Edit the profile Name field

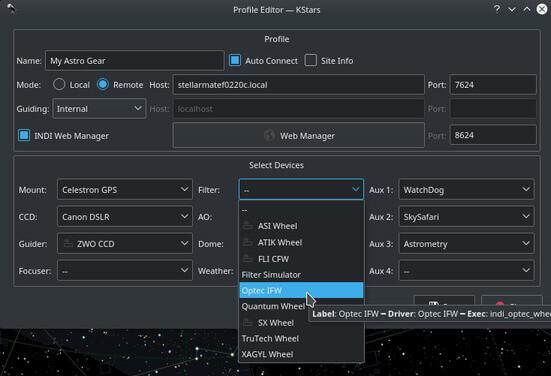[x=135, y=60]
